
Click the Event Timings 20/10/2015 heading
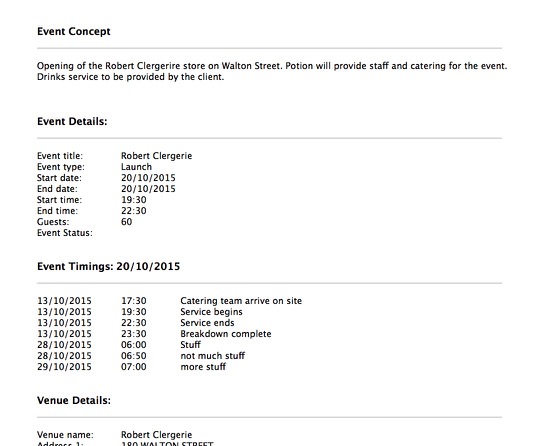(108, 267)
